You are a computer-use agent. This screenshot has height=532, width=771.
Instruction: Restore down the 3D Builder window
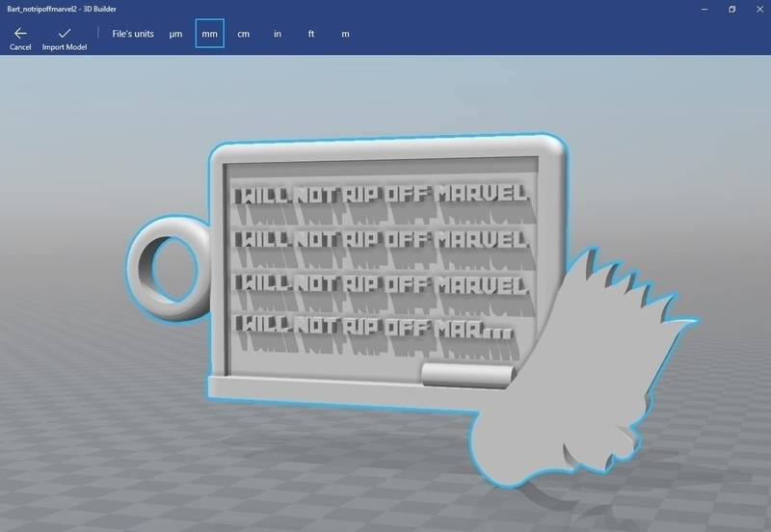tap(732, 9)
